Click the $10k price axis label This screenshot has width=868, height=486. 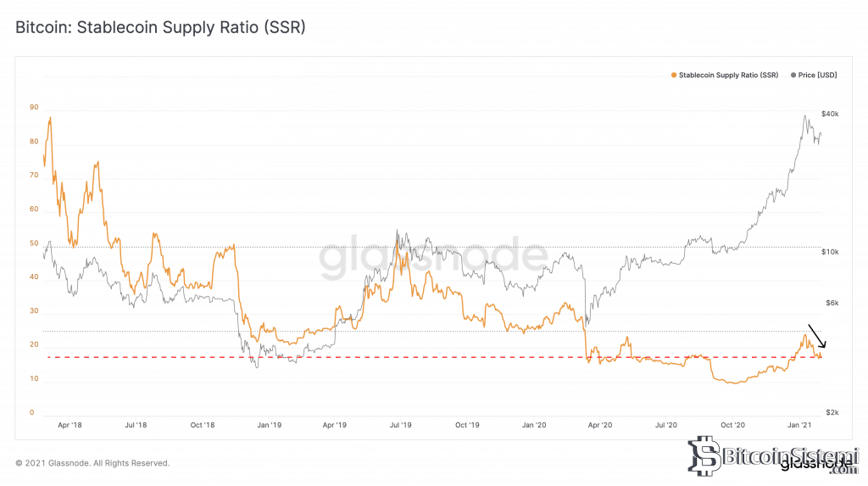coord(830,253)
